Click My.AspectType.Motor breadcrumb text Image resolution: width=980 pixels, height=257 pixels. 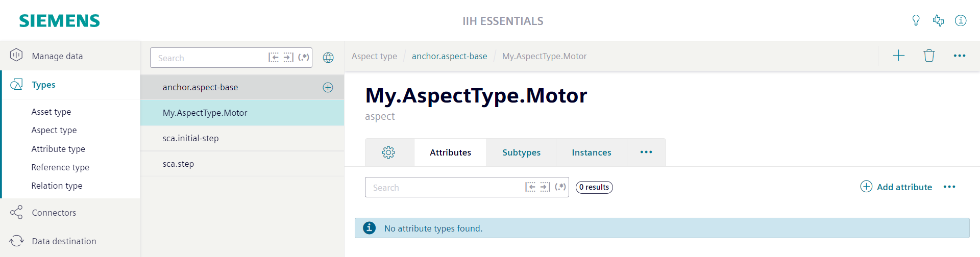click(x=544, y=56)
